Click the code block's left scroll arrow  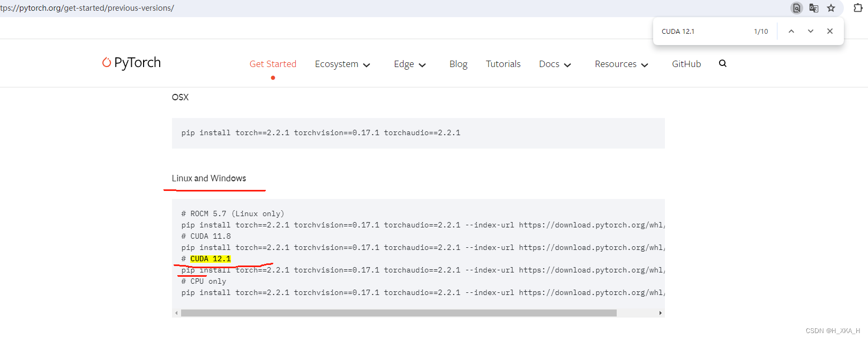pos(176,313)
